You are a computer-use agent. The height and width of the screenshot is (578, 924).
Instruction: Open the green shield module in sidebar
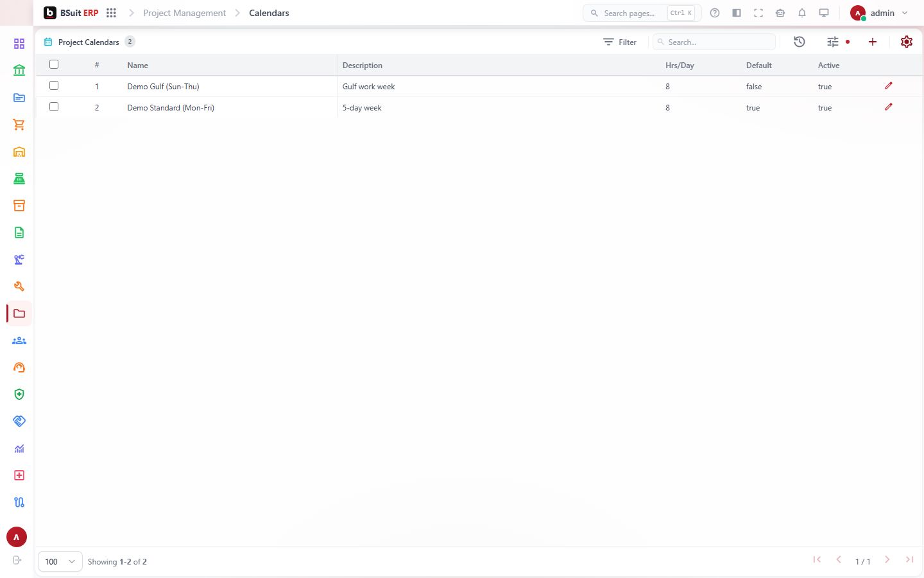19,394
